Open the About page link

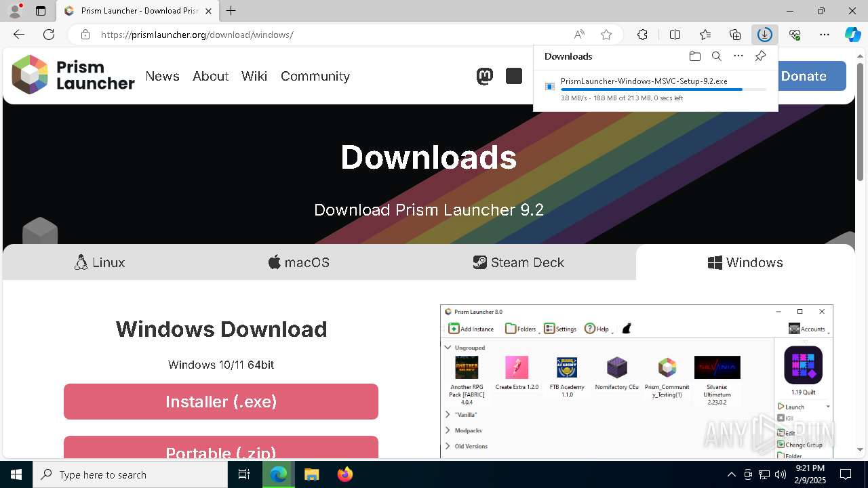[210, 76]
